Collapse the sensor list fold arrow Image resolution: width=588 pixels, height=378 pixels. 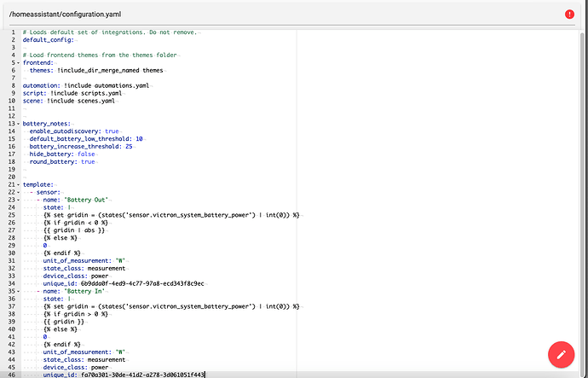17,192
